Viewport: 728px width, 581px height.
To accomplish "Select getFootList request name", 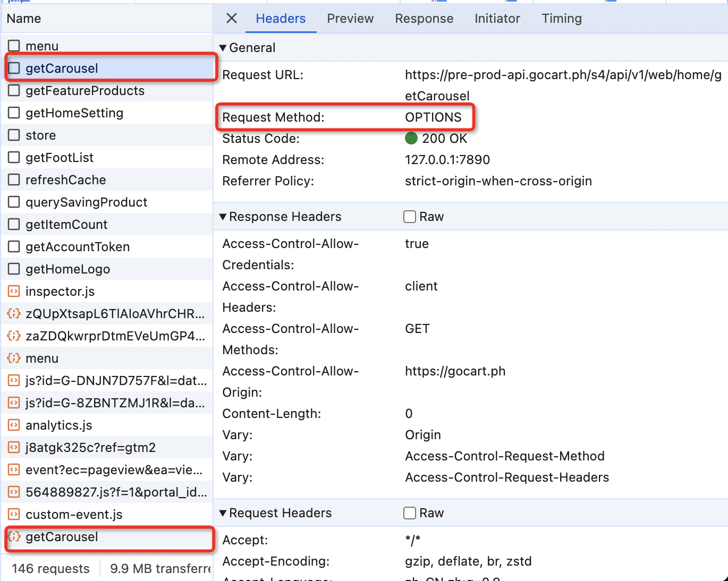I will click(x=60, y=158).
